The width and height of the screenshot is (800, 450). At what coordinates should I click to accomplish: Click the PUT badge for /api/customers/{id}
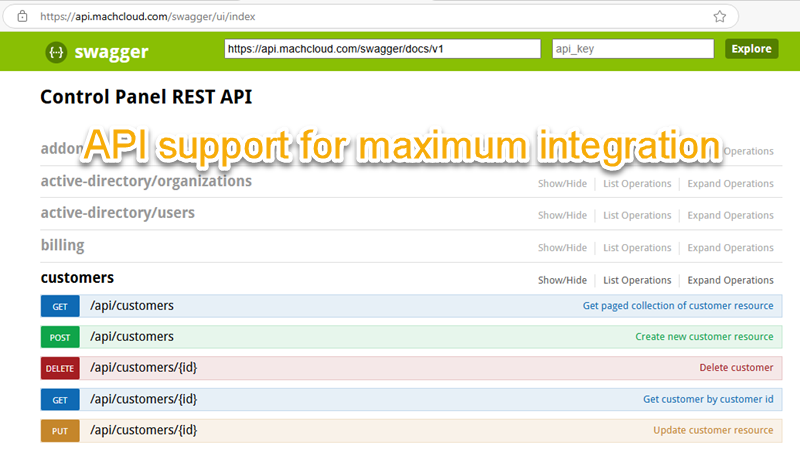point(60,431)
